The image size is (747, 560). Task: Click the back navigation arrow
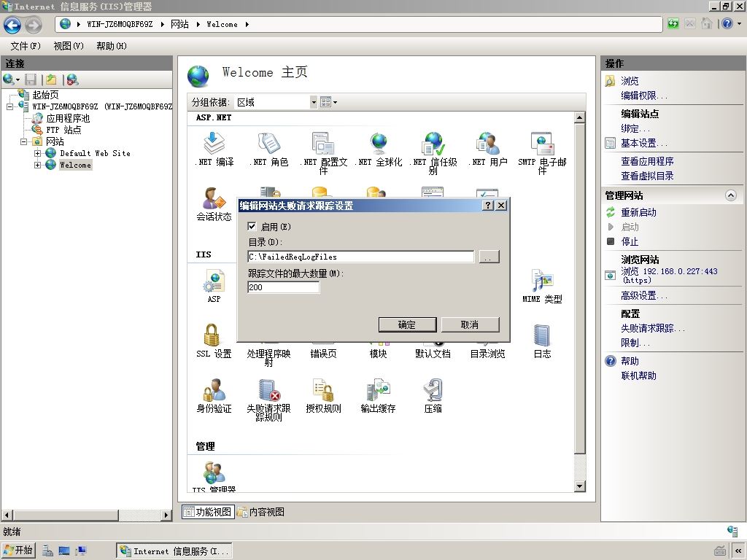[x=12, y=25]
